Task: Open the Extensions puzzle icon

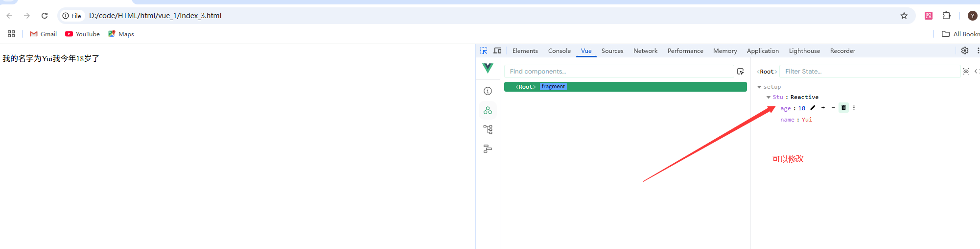Action: point(947,16)
